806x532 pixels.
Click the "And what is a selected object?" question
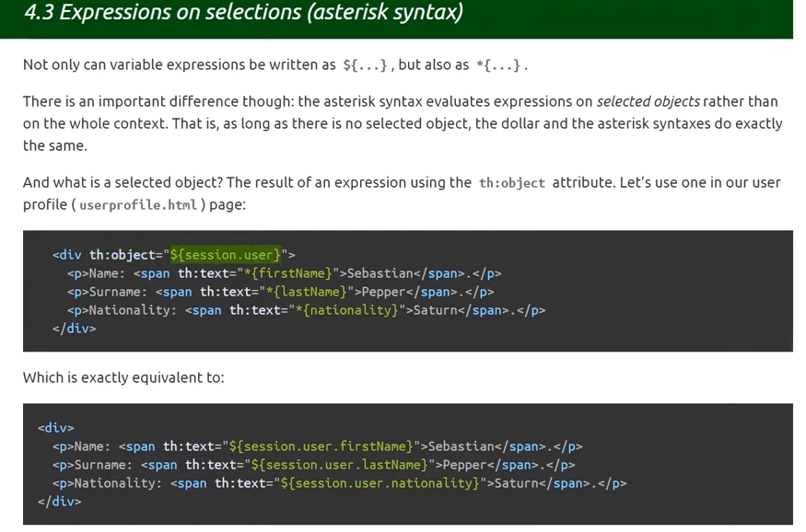tap(123, 182)
